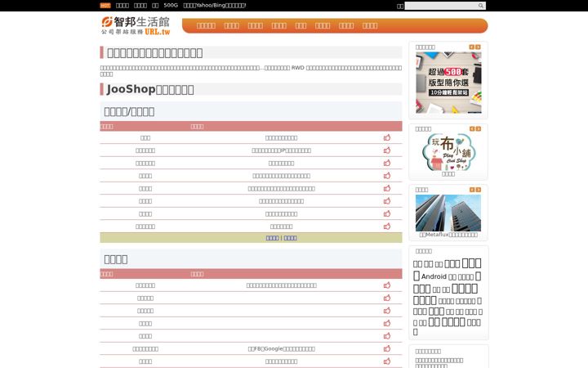Click the description text containing IP
Image resolution: width=588 pixels, height=368 pixels.
[281, 150]
